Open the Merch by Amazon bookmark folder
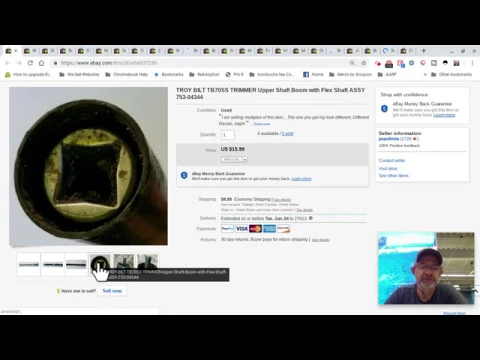Image resolution: width=480 pixels, height=360 pixels. click(350, 74)
